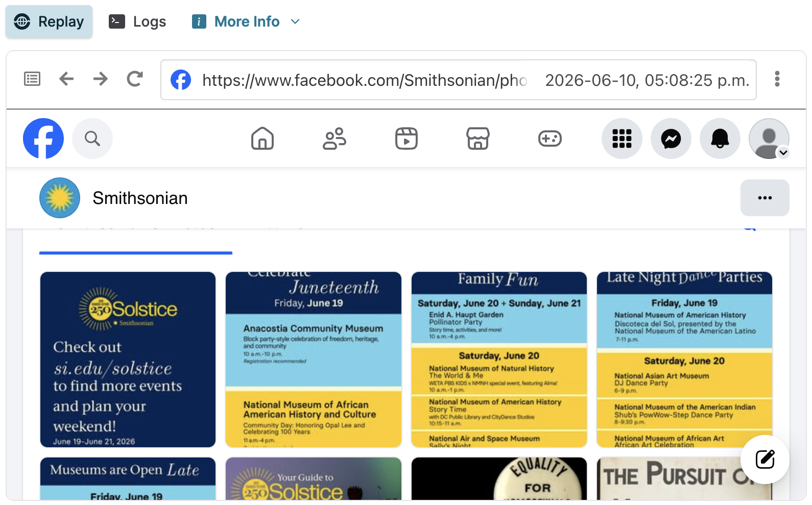This screenshot has height=505, width=812.
Task: Open the Facebook apps grid menu
Action: pos(622,139)
